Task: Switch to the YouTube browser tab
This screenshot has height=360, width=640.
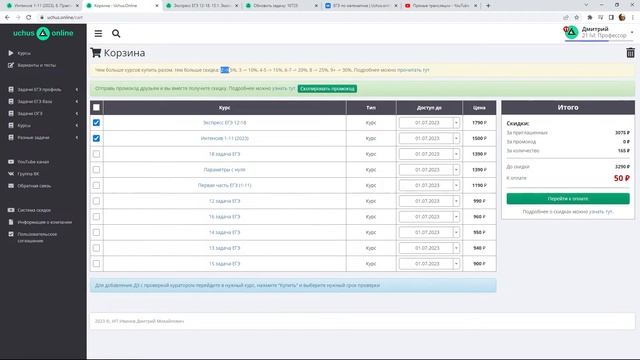Action: 441,6
